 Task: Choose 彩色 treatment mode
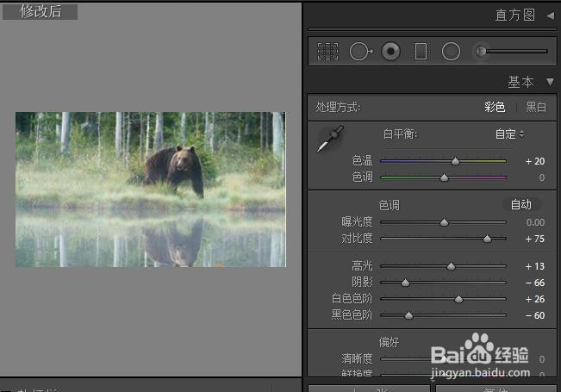(495, 107)
